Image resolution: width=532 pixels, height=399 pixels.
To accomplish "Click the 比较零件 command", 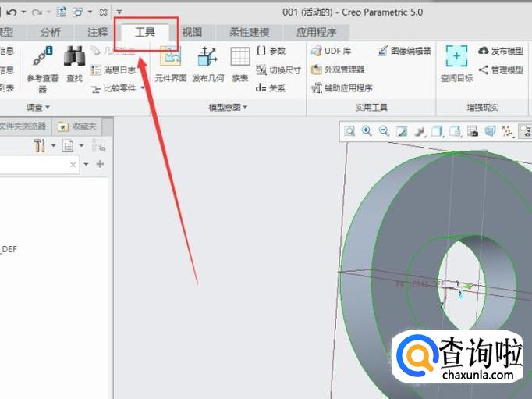I will click(x=114, y=88).
